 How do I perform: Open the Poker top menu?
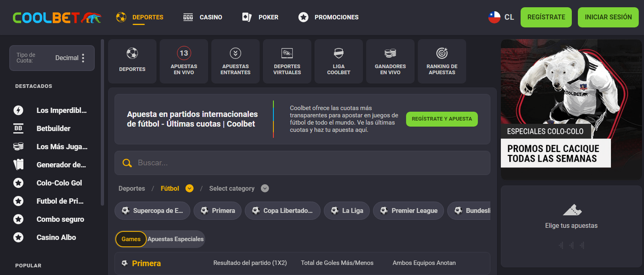click(268, 17)
